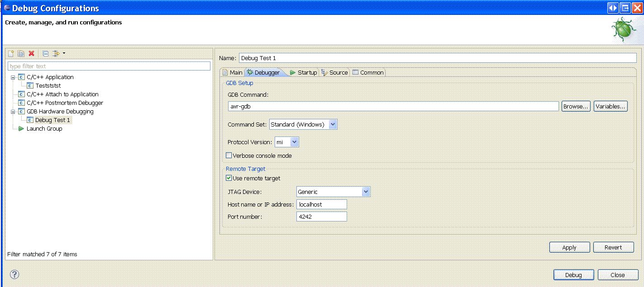Screen dimensions: 644x287
Task: Open the JTAG Device dropdown
Action: (334, 192)
